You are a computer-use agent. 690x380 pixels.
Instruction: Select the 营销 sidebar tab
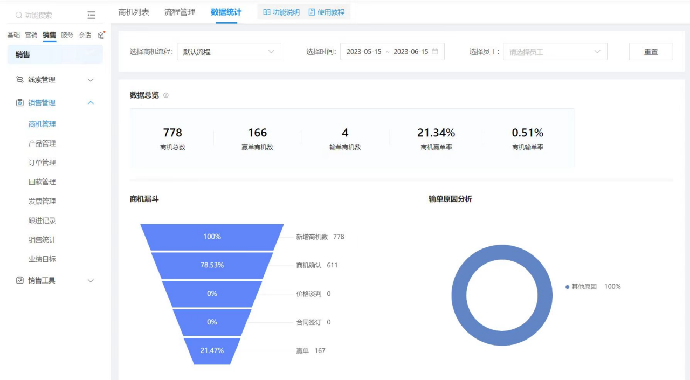click(31, 35)
